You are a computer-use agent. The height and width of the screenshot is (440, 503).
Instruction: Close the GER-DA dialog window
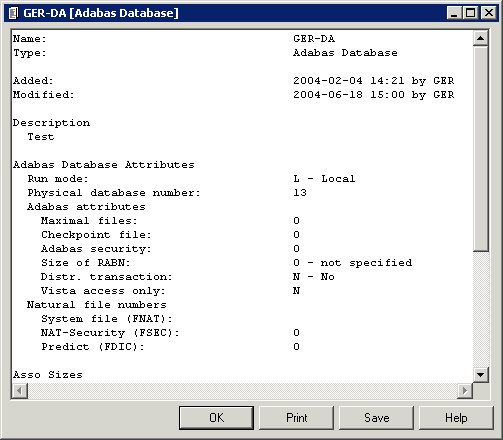click(x=489, y=13)
